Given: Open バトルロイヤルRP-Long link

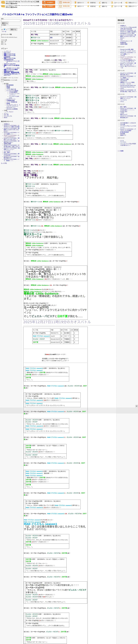Looking at the screenshot, I should pos(14,97).
